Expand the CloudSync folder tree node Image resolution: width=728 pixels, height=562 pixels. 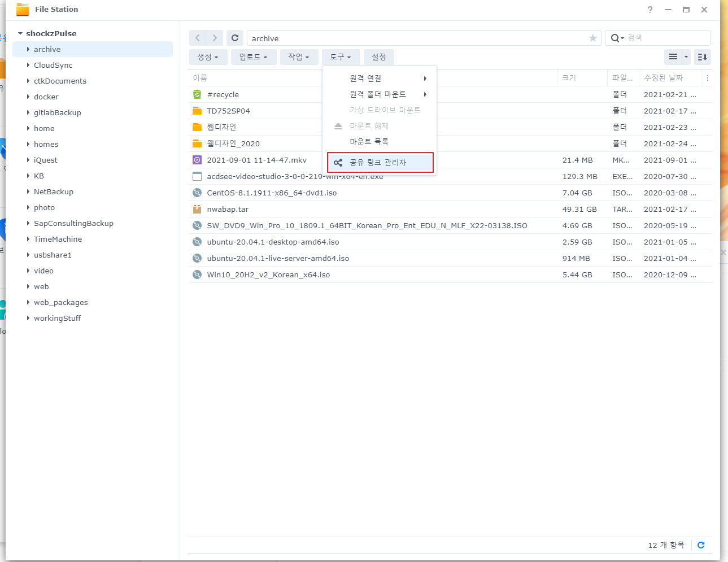click(x=28, y=65)
